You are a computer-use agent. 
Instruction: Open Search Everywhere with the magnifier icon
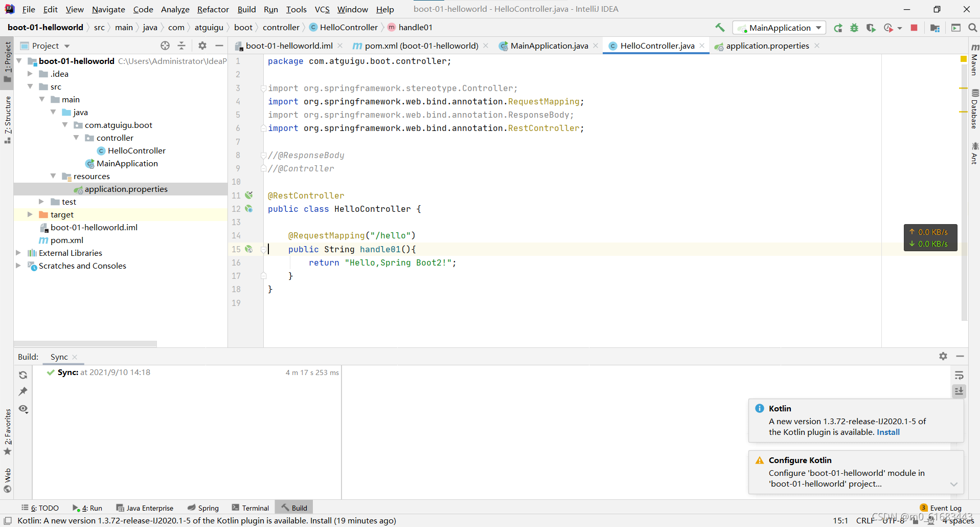pyautogui.click(x=972, y=28)
